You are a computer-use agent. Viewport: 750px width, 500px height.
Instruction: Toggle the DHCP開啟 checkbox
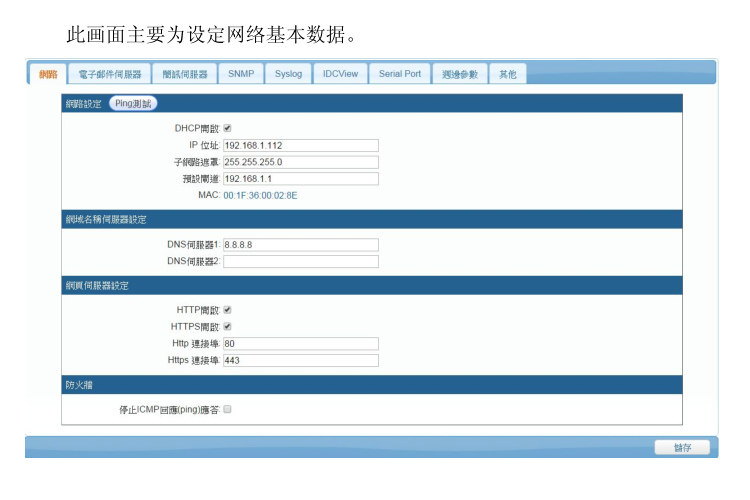pos(227,128)
